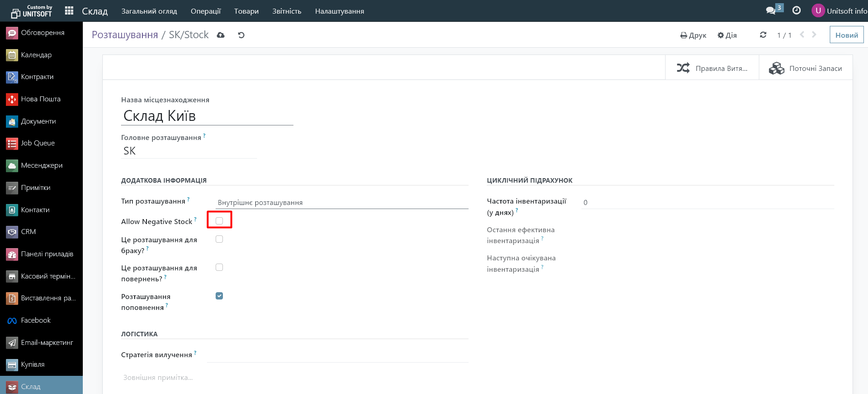Click the 'Назва місцезнаходження' name field
The height and width of the screenshot is (394, 868).
click(207, 116)
